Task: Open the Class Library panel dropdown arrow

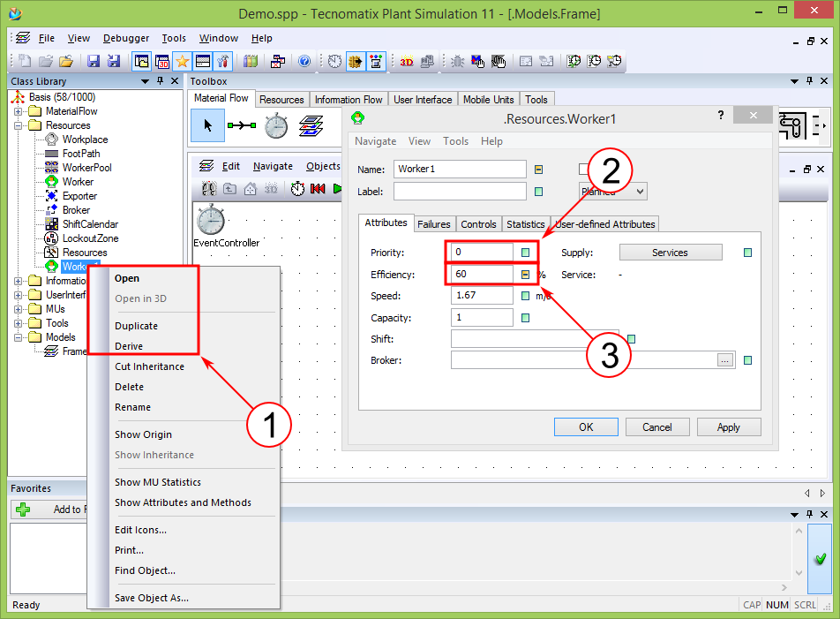Action: [x=145, y=81]
